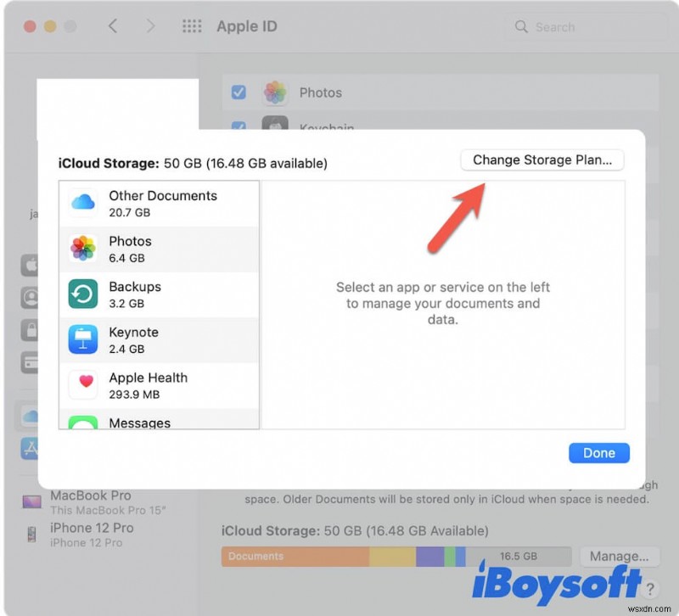Click the Manage button for iCloud Storage

620,556
